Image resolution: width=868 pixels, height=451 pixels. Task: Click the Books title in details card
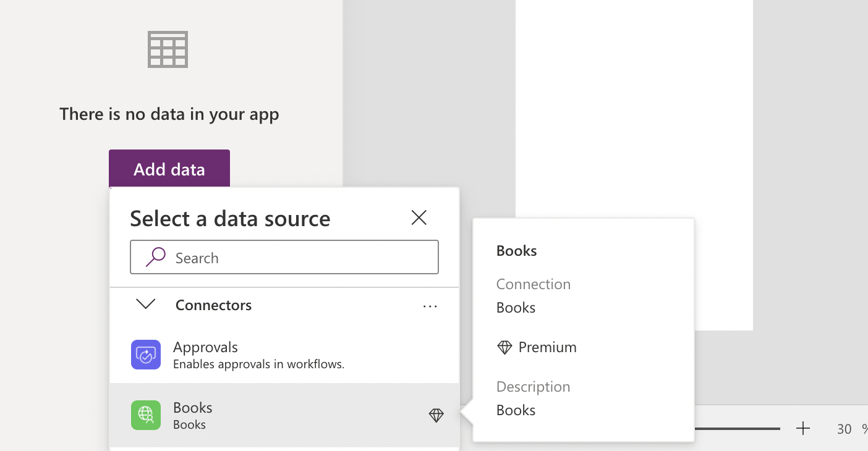point(516,251)
